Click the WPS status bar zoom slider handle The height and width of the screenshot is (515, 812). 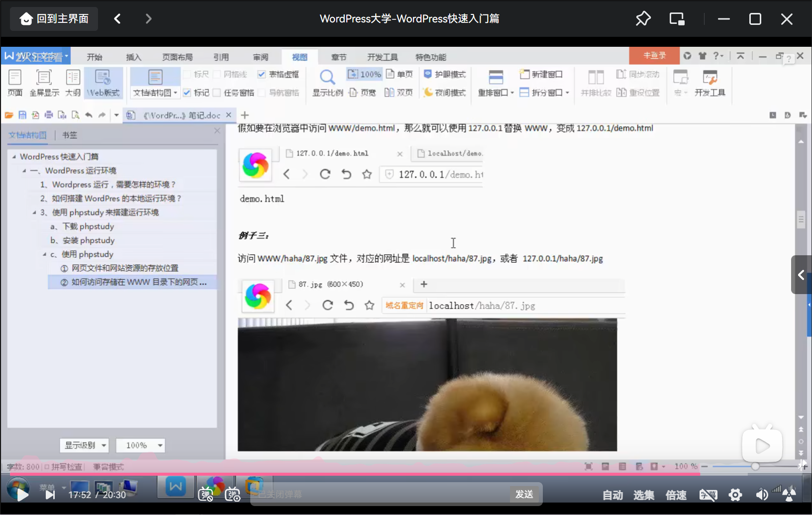pos(755,466)
